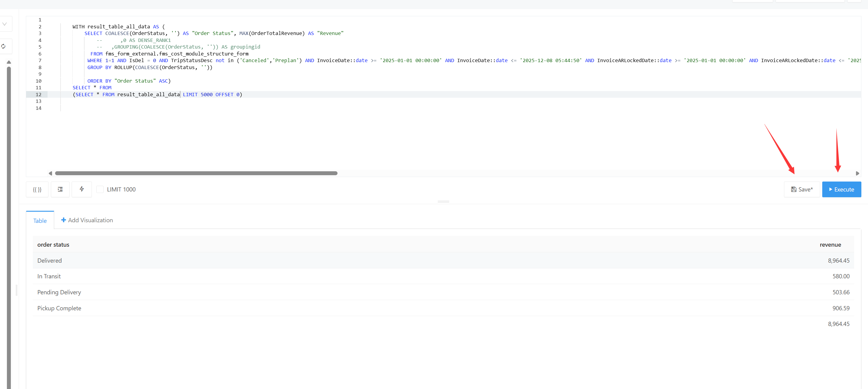Enable the LIMIT 1000 checkbox

[100, 189]
